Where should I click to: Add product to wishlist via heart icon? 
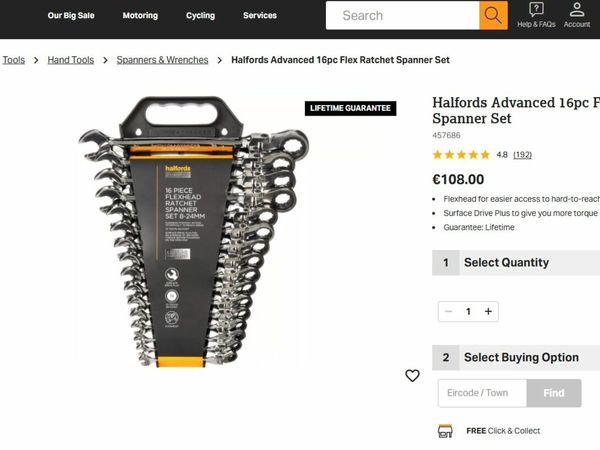pyautogui.click(x=412, y=375)
